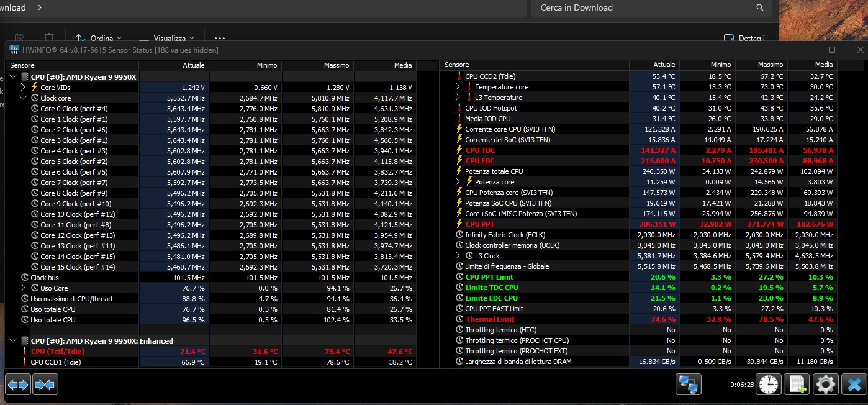This screenshot has width=868, height=405.
Task: Select the CPU PPT FAST Limit row
Action: pos(640,309)
